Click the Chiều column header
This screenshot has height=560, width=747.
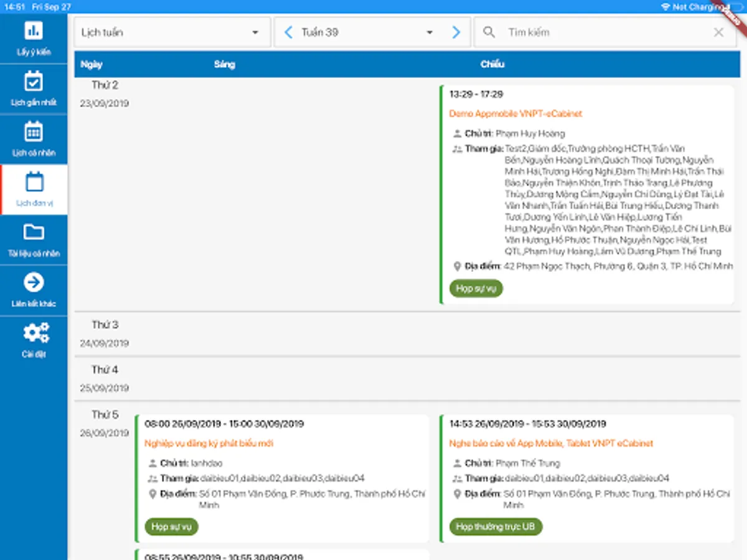click(x=492, y=64)
